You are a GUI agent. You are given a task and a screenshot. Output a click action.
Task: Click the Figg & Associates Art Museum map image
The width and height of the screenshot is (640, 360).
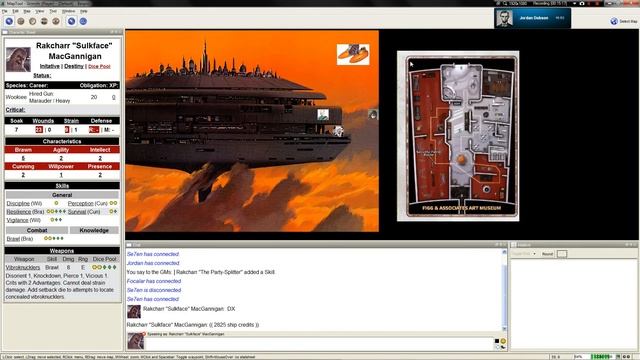458,136
